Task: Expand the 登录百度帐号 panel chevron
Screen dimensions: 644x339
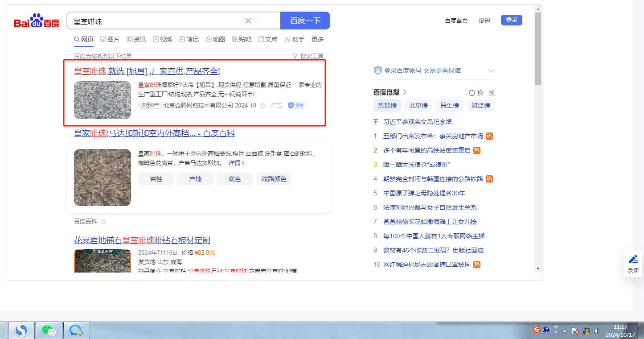Action: 491,70
